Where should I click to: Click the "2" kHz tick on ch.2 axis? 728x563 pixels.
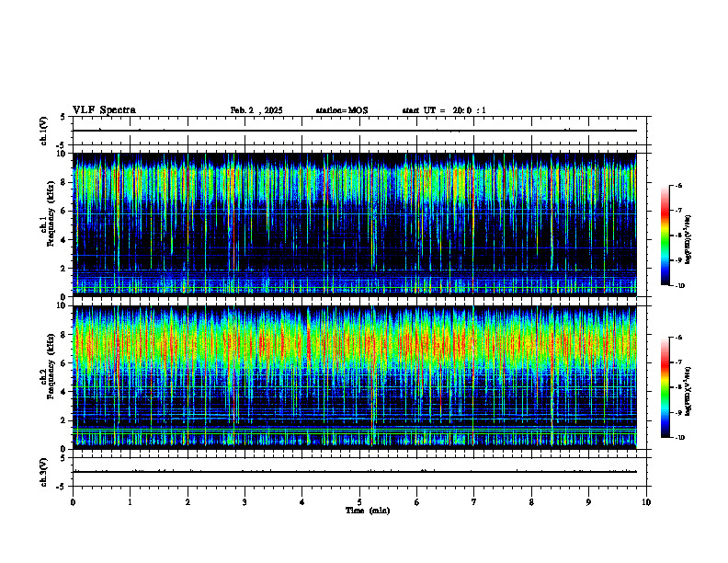(x=64, y=420)
